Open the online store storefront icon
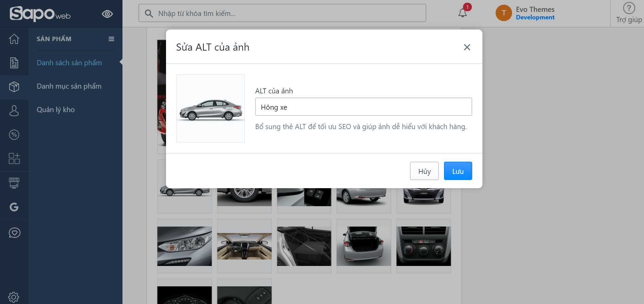This screenshot has height=304, width=644. 14,183
